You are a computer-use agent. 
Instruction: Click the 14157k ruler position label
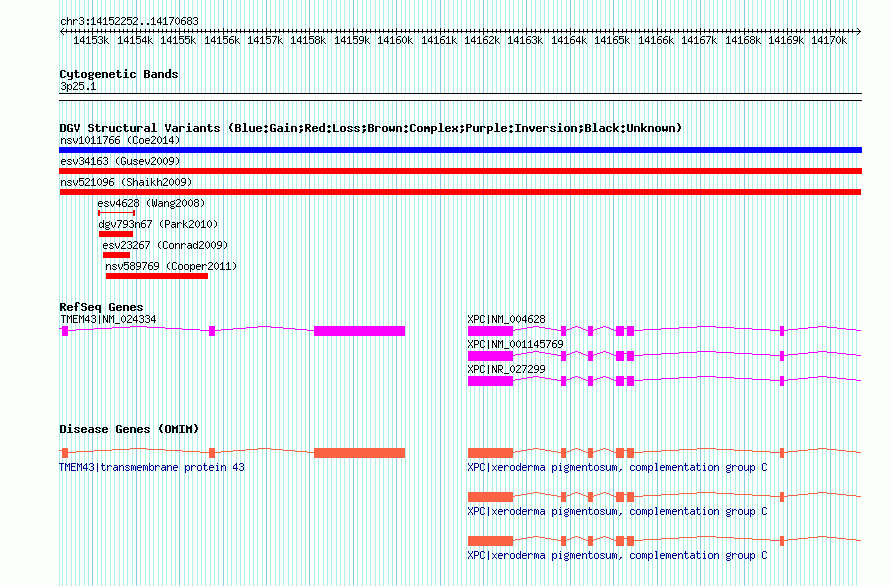coord(265,40)
